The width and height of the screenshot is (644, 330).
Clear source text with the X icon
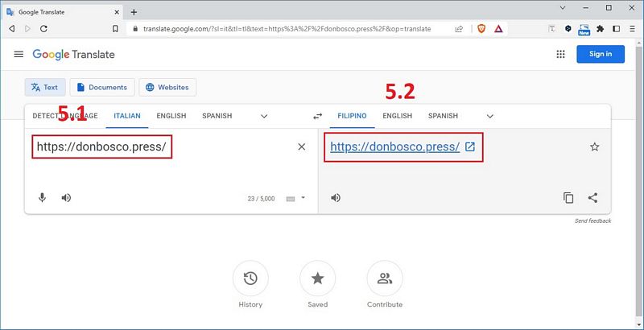pos(302,146)
